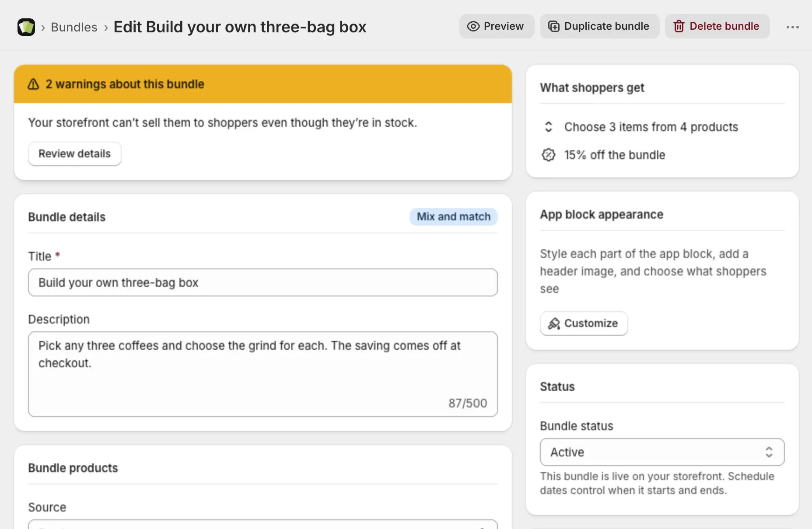Click the 'Source' field label

pos(47,507)
